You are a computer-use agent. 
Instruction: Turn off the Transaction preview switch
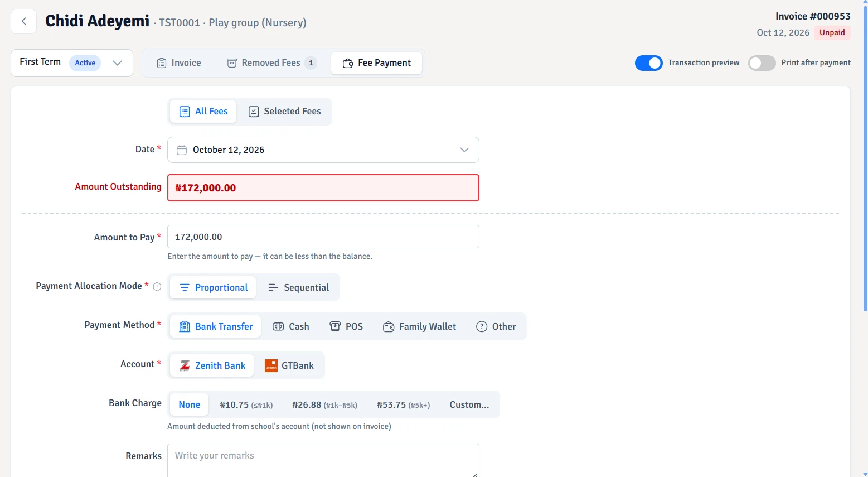[649, 63]
